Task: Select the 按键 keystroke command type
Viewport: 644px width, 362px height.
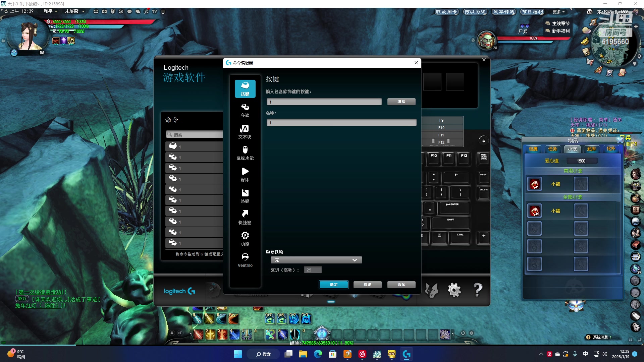Action: click(245, 89)
